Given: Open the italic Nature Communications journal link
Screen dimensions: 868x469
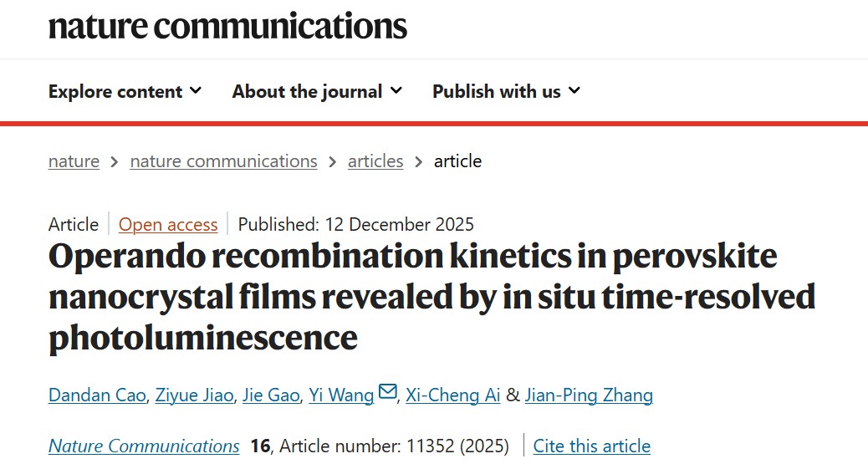Looking at the screenshot, I should pyautogui.click(x=144, y=446).
